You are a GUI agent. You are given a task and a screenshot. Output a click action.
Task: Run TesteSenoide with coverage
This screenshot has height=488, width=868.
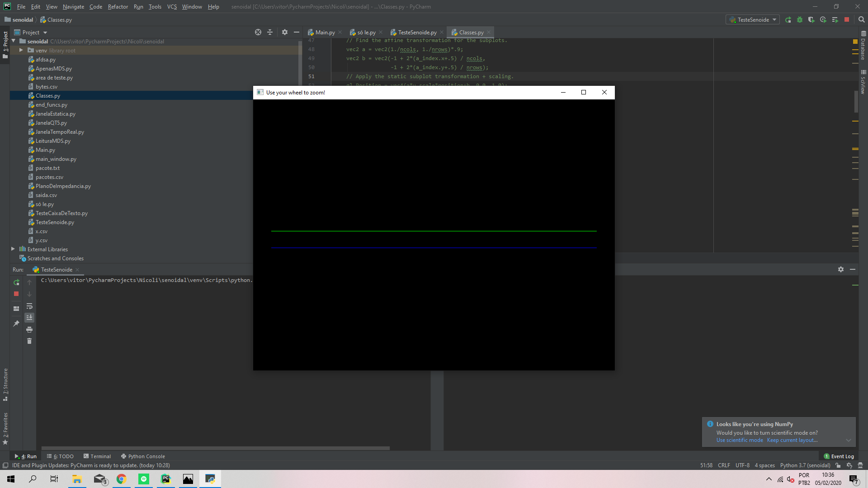812,19
